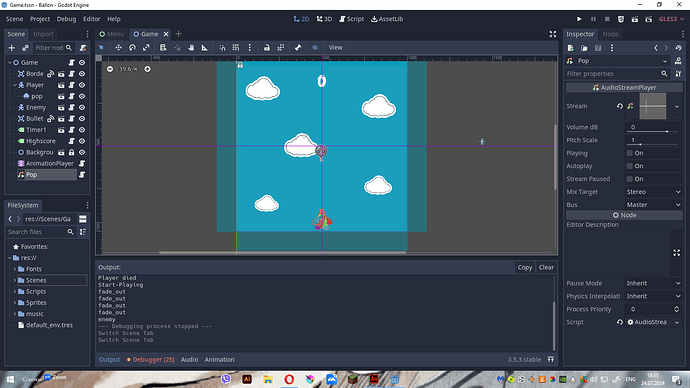This screenshot has height=388, width=690.
Task: Enable the Autoplay checkbox
Action: (x=630, y=166)
